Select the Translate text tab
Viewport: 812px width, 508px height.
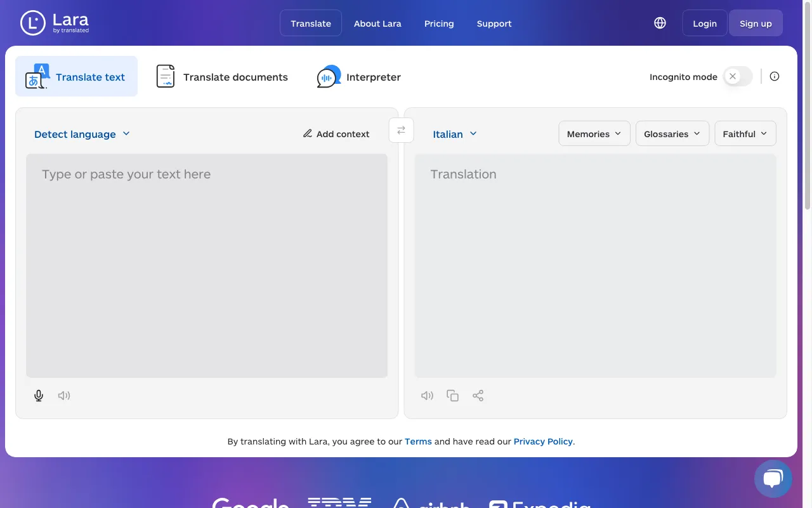point(76,76)
